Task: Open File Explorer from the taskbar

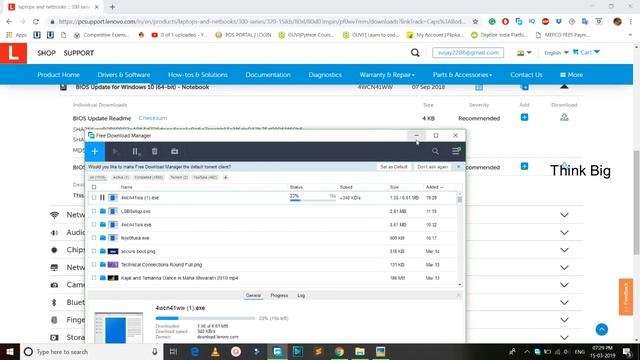Action: click(360, 351)
